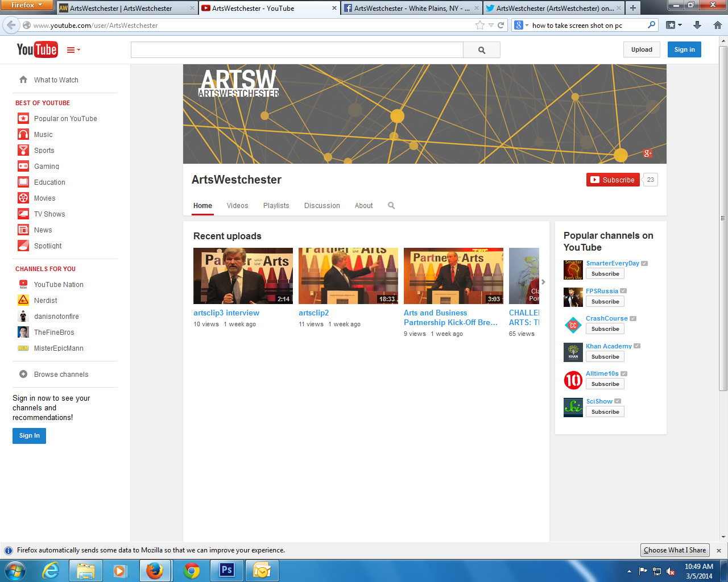This screenshot has width=728, height=582.
Task: Switch to the Twitter ArtsWestchester tab
Action: point(553,8)
